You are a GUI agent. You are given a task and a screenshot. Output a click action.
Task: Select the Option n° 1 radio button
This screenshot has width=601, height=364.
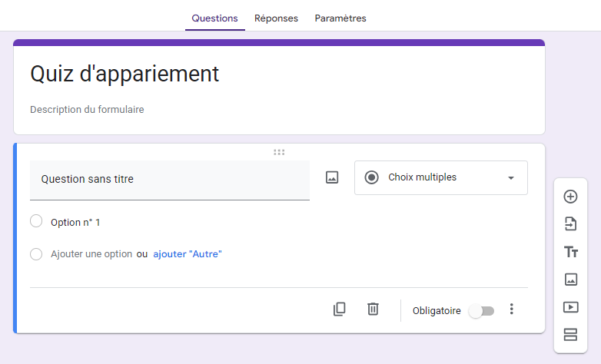coord(36,222)
